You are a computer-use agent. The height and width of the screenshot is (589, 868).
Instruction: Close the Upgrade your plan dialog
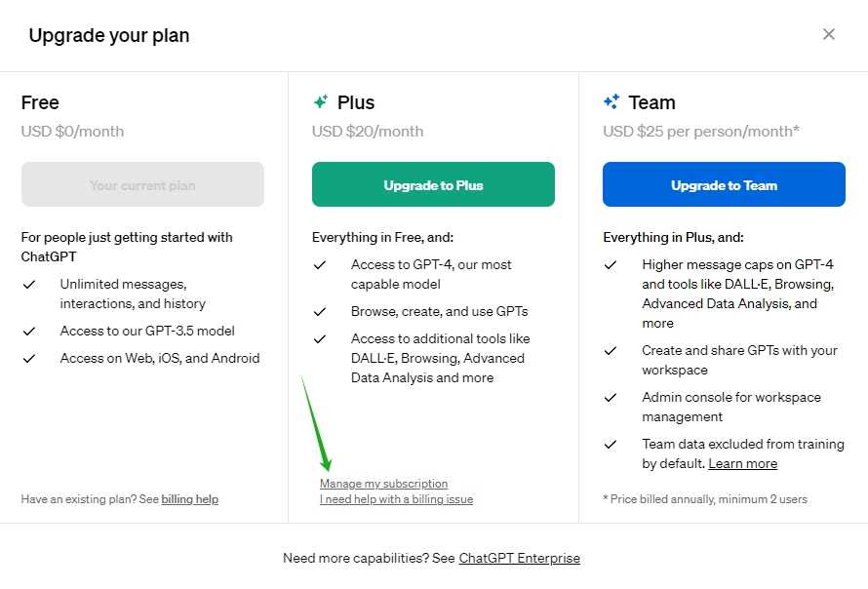[x=828, y=33]
